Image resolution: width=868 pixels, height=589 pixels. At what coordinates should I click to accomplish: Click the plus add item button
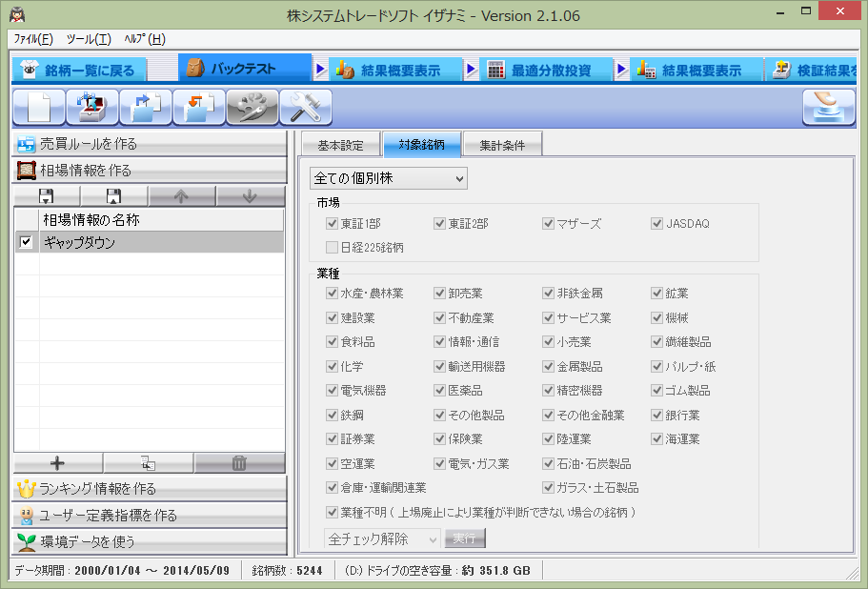click(57, 463)
